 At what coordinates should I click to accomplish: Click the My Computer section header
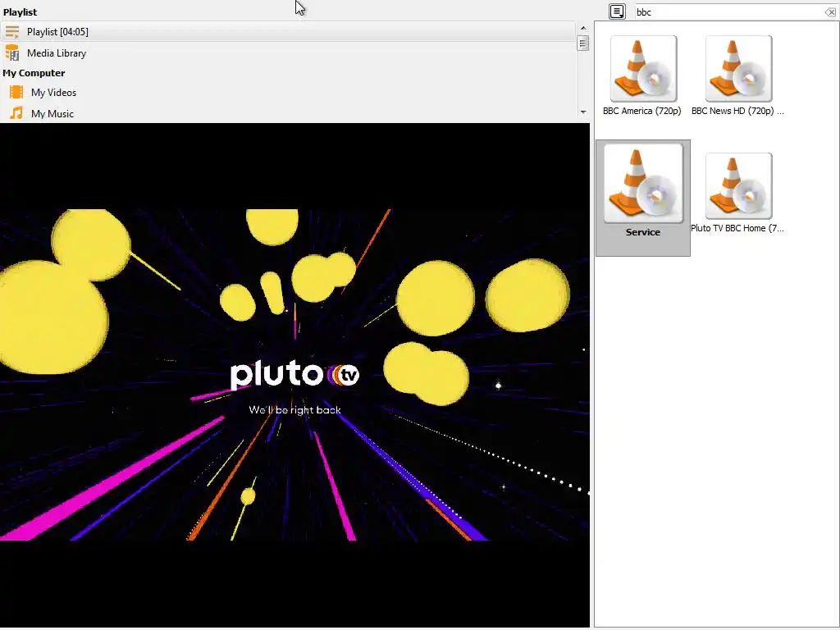pos(34,73)
